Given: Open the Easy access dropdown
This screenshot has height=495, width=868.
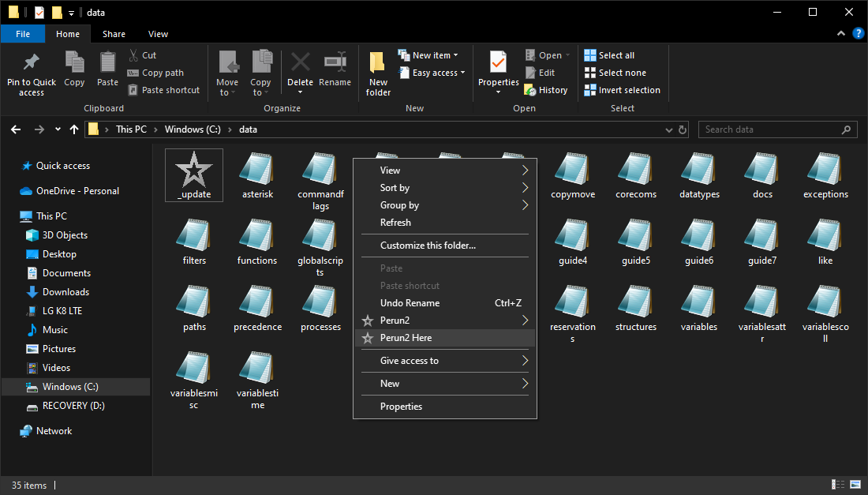Looking at the screenshot, I should pyautogui.click(x=432, y=73).
